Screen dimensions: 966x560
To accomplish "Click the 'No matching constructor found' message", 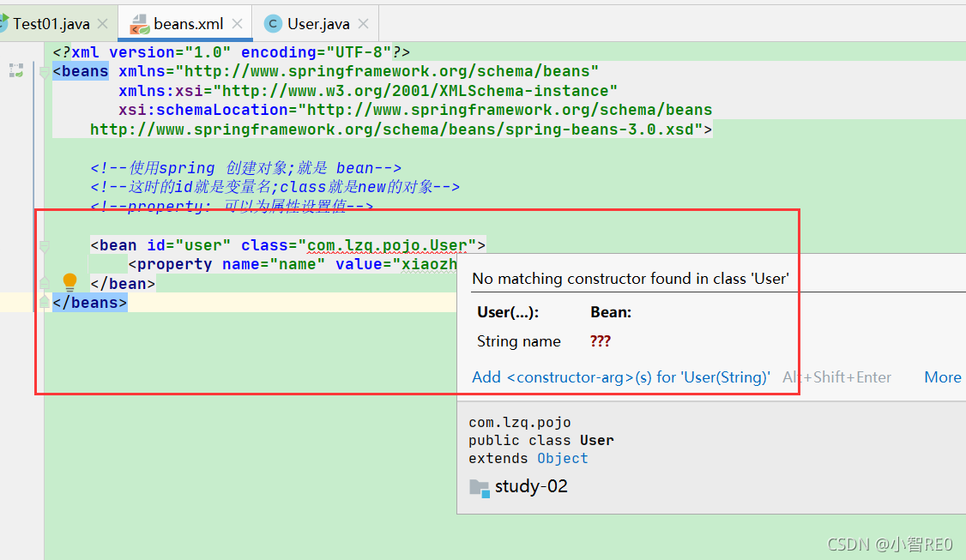I will [631, 279].
